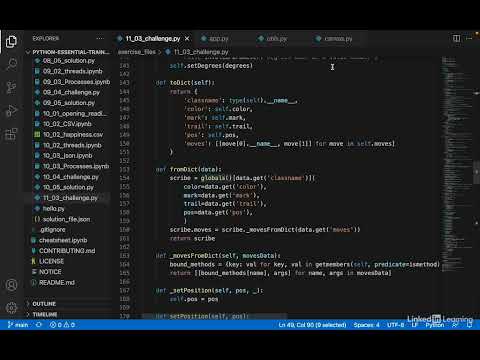Open 10_02_happiness.csv in Explorer

(73, 135)
